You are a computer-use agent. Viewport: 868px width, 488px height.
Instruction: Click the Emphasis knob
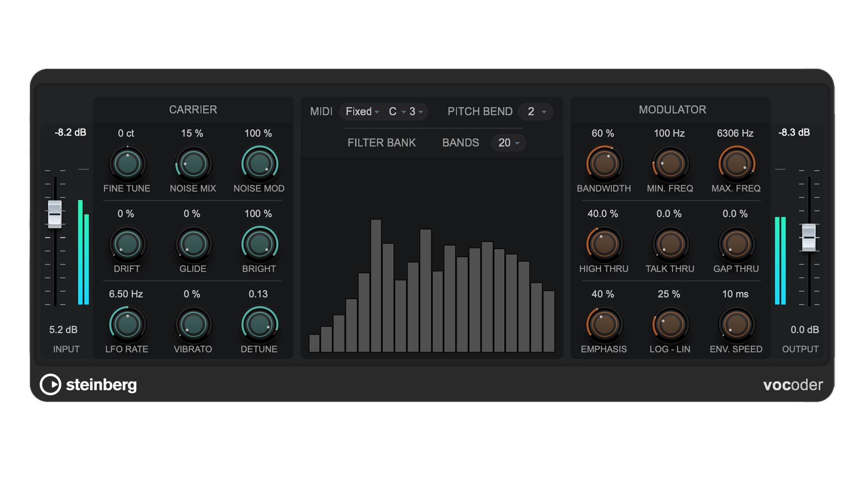point(603,324)
